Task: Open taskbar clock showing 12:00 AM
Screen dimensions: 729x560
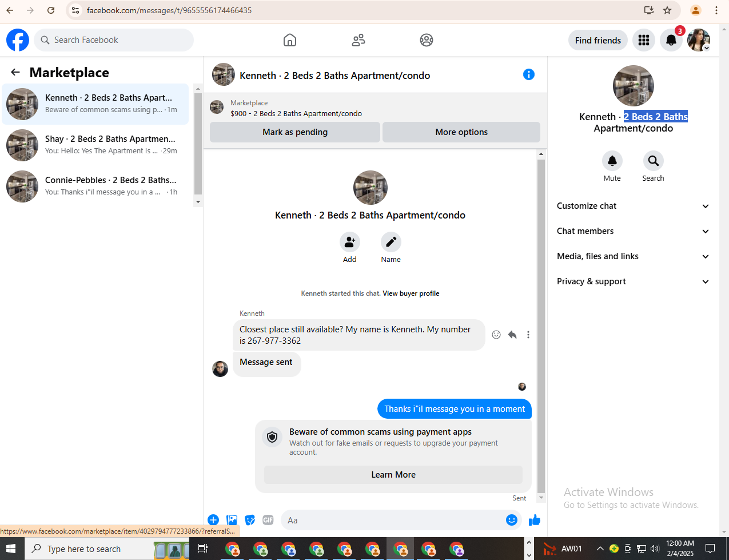Action: (680, 549)
